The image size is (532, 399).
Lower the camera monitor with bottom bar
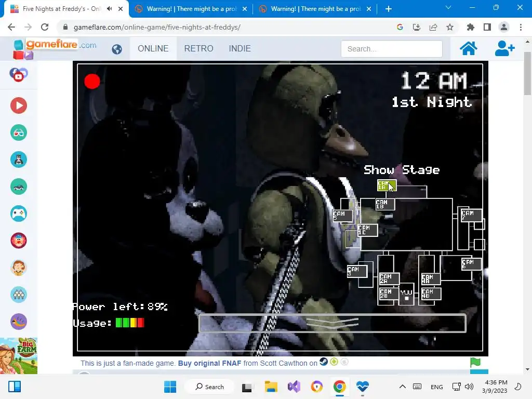click(x=332, y=323)
